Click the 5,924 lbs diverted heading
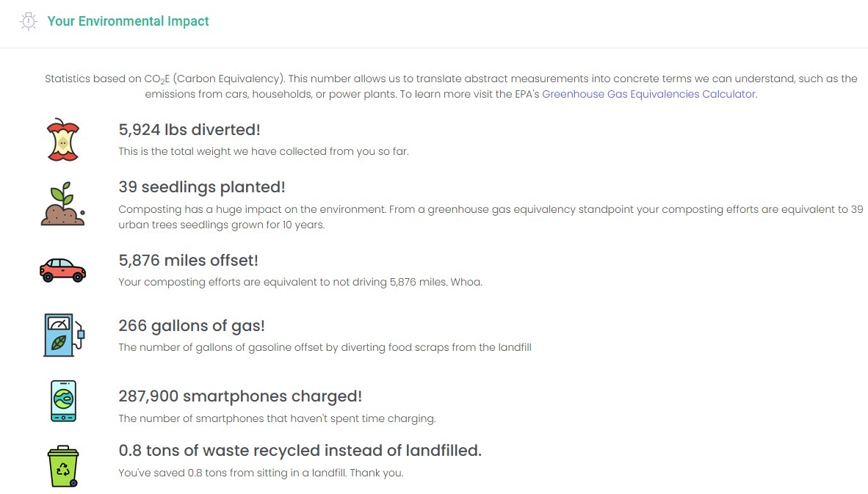The width and height of the screenshot is (868, 494). coord(189,130)
